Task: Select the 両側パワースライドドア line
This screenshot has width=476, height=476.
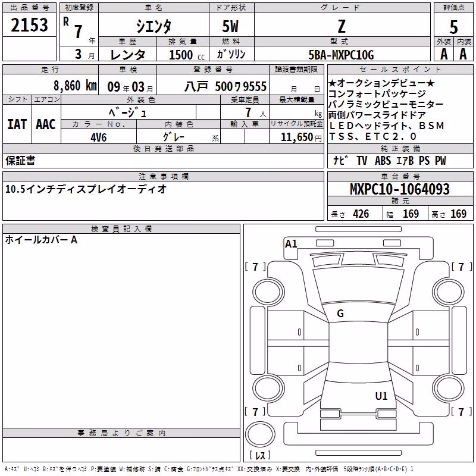Action: coord(377,115)
